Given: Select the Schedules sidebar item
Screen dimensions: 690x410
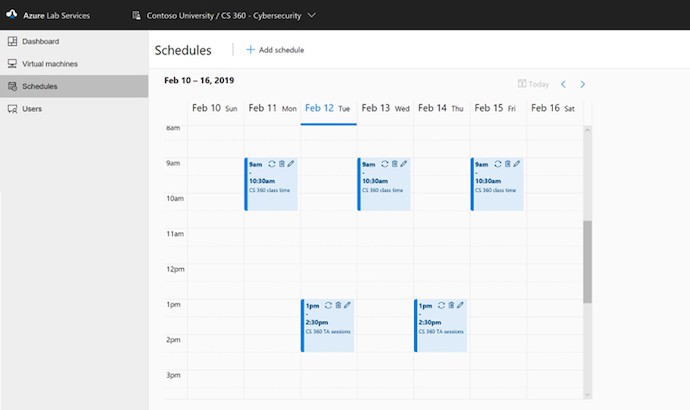Looking at the screenshot, I should [x=40, y=86].
